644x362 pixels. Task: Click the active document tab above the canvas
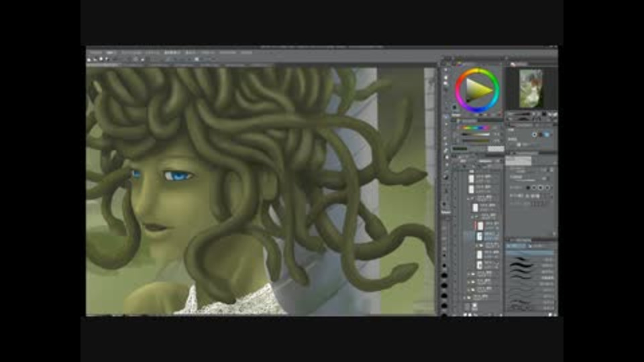click(103, 65)
